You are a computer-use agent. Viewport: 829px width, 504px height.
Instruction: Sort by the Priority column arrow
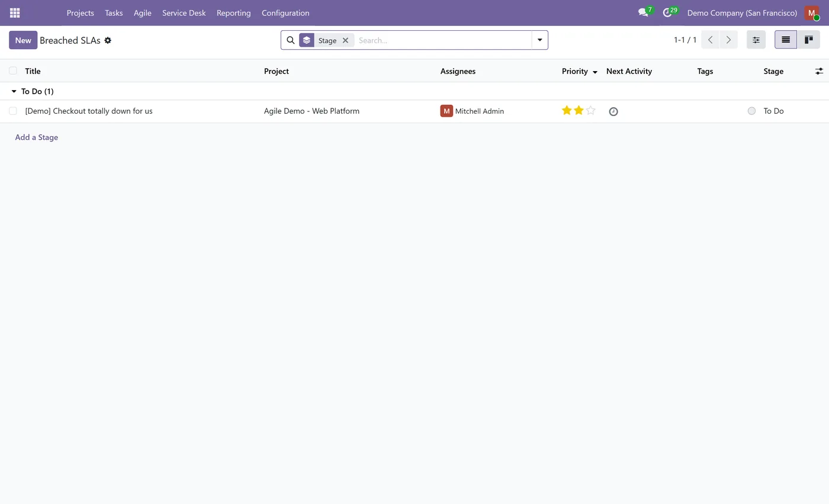pos(595,72)
